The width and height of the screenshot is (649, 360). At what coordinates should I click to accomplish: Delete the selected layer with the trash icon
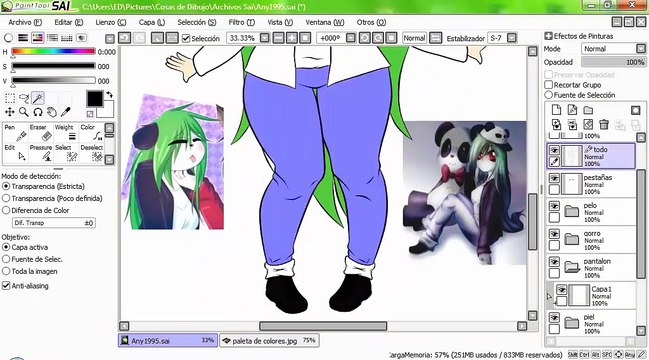[x=604, y=124]
